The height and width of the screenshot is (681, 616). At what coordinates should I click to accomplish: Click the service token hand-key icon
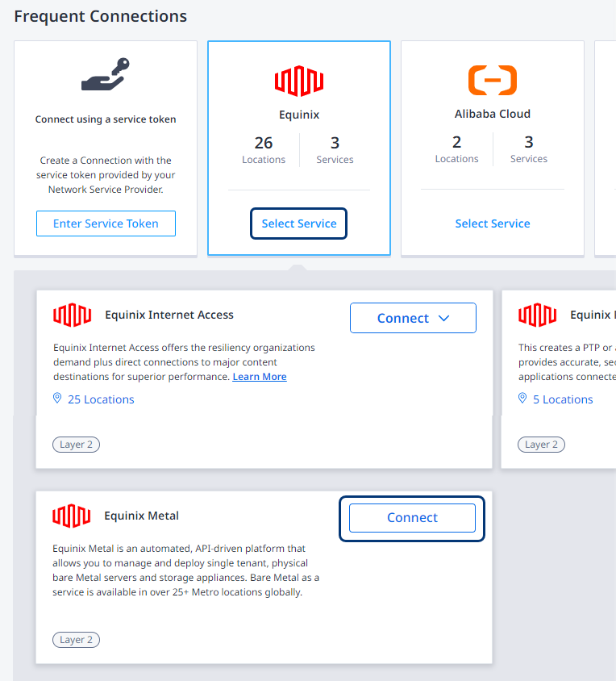point(106,74)
